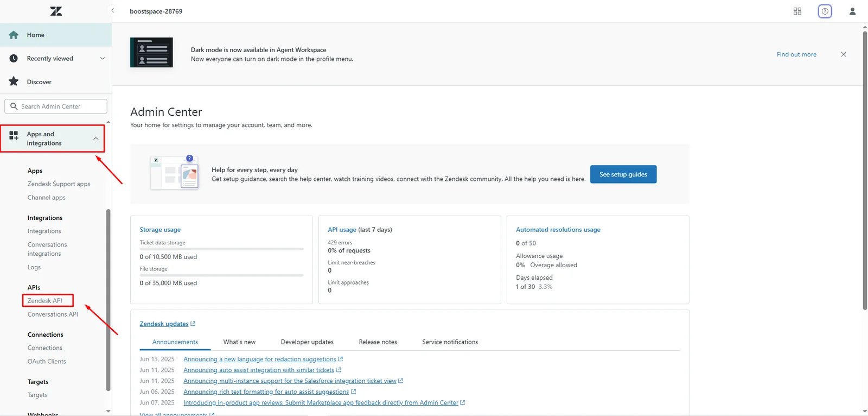Open the redaction suggestions language announcement

263,360
